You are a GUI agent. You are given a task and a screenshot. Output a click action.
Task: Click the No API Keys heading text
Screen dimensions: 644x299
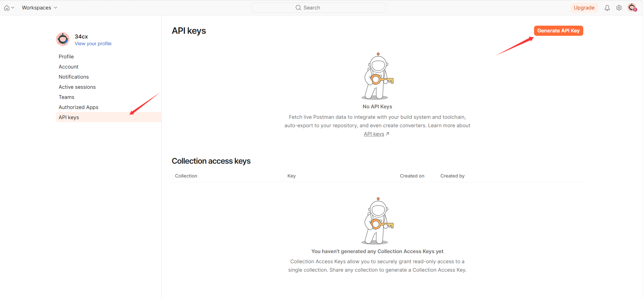(x=377, y=107)
